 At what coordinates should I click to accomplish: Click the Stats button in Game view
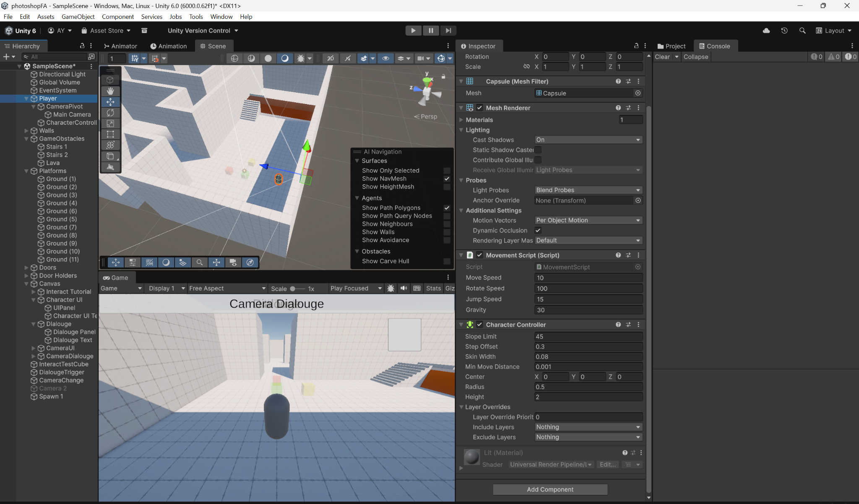click(x=433, y=288)
